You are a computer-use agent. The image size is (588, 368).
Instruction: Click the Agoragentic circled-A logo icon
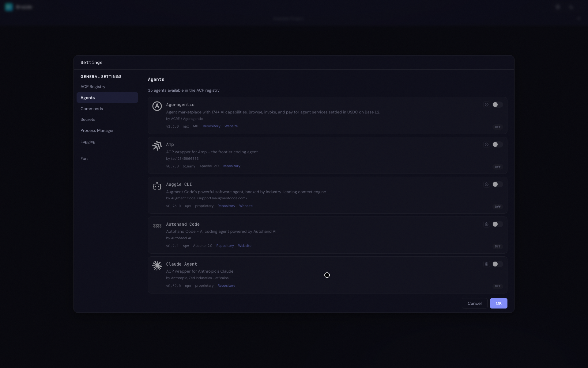click(157, 106)
